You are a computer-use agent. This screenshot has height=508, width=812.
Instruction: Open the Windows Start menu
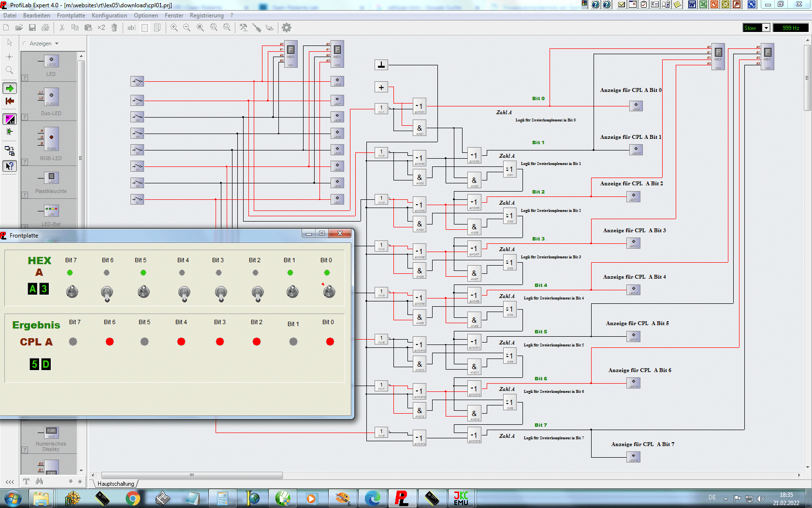(13, 498)
